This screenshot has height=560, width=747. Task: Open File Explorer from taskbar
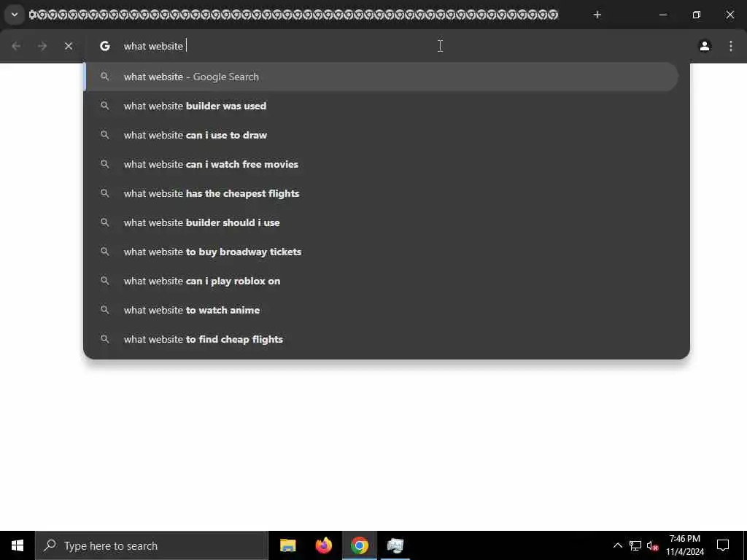[x=287, y=545]
